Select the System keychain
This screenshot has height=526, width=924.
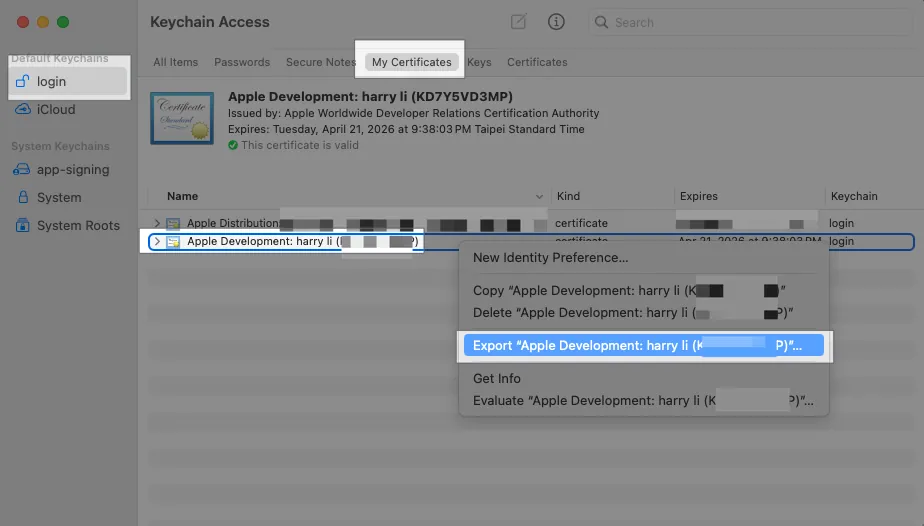click(x=58, y=198)
